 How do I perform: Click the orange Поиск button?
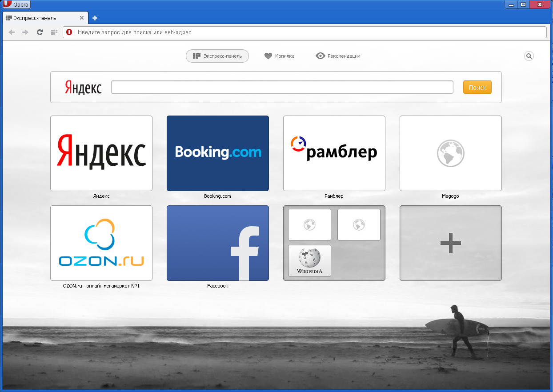(x=477, y=87)
